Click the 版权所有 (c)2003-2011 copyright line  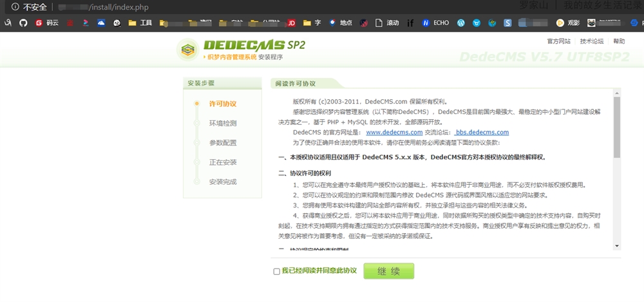(x=370, y=102)
